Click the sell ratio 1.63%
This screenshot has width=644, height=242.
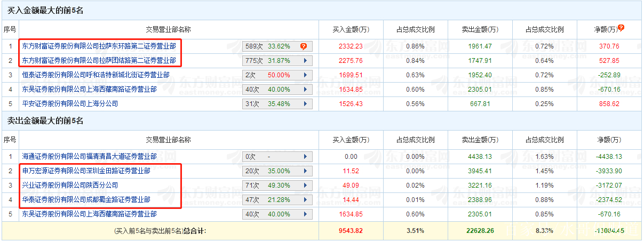pos(544,157)
